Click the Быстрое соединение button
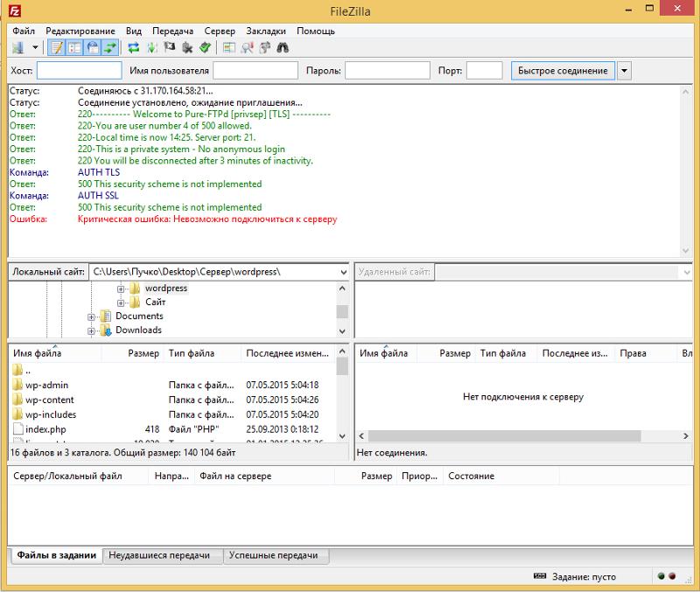This screenshot has height=592, width=700. pyautogui.click(x=563, y=71)
